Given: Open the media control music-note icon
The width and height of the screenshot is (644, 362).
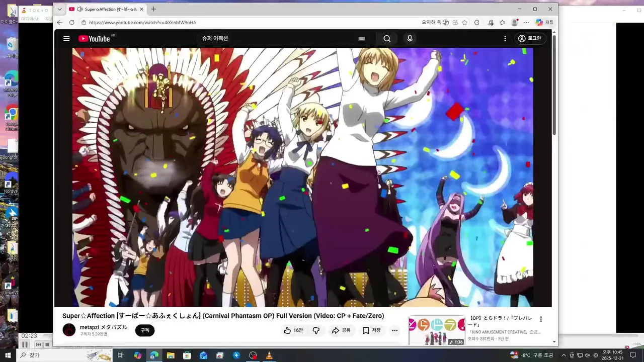Looking at the screenshot, I should 490,23.
